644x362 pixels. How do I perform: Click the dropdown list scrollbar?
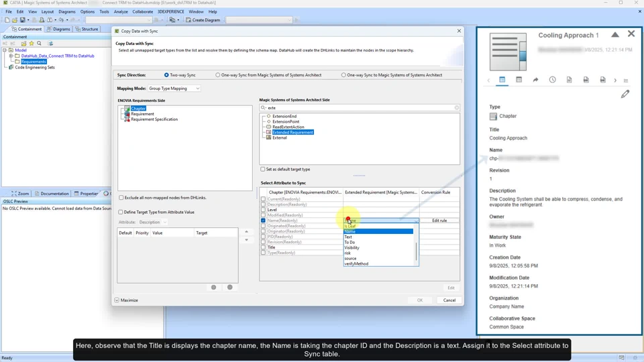(x=417, y=251)
